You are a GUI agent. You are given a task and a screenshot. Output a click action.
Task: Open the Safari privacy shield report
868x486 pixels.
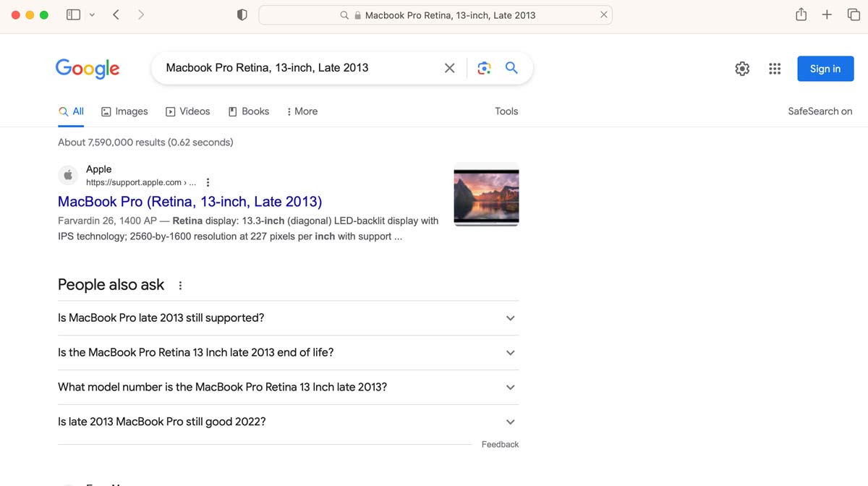click(x=242, y=14)
